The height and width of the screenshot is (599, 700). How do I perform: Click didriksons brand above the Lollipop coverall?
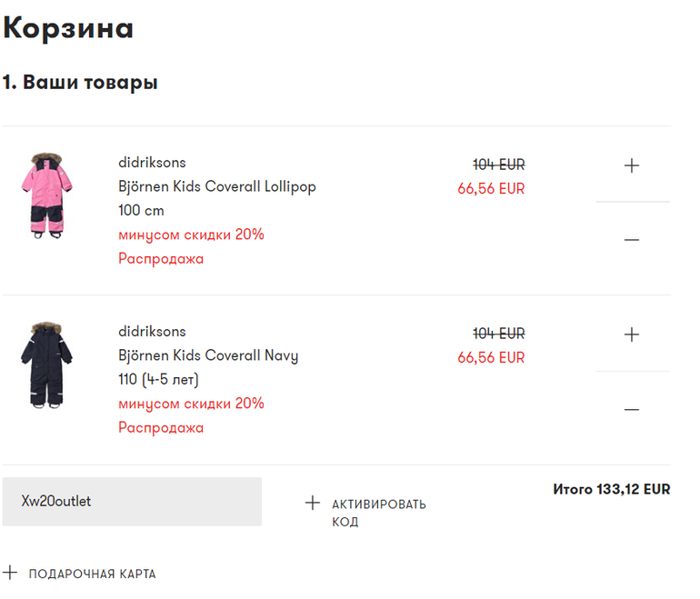tap(152, 163)
